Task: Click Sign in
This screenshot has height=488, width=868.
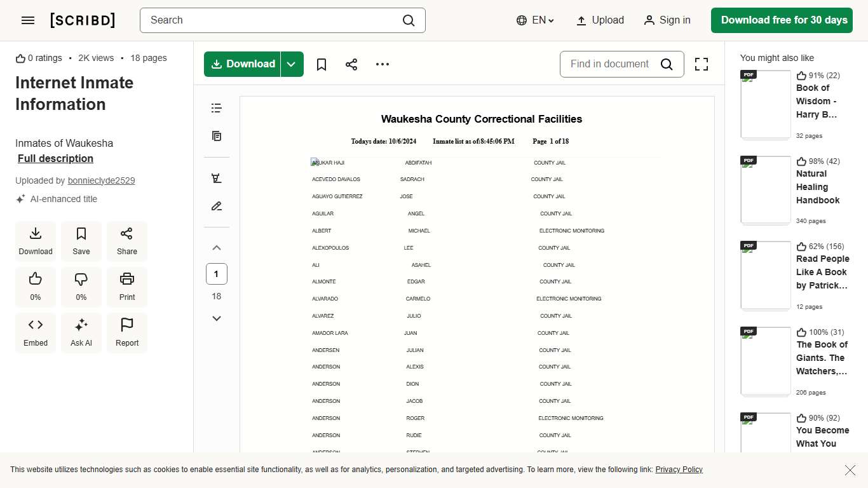Action: pyautogui.click(x=667, y=20)
